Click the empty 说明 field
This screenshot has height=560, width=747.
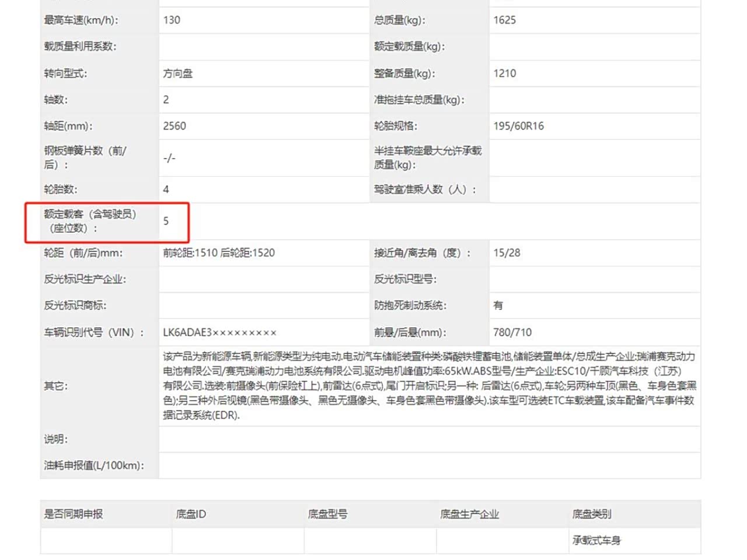click(x=428, y=439)
